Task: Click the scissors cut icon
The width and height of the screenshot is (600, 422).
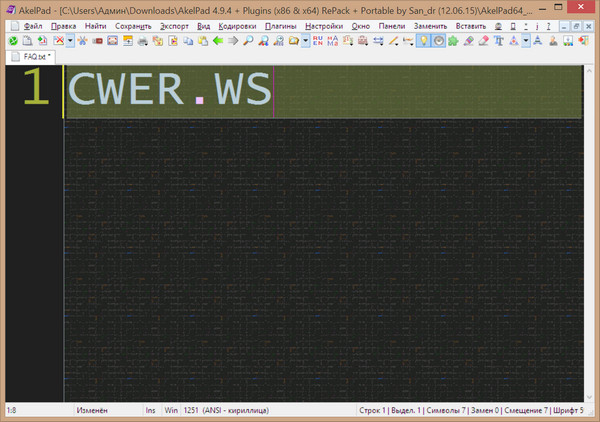Action: (x=81, y=41)
